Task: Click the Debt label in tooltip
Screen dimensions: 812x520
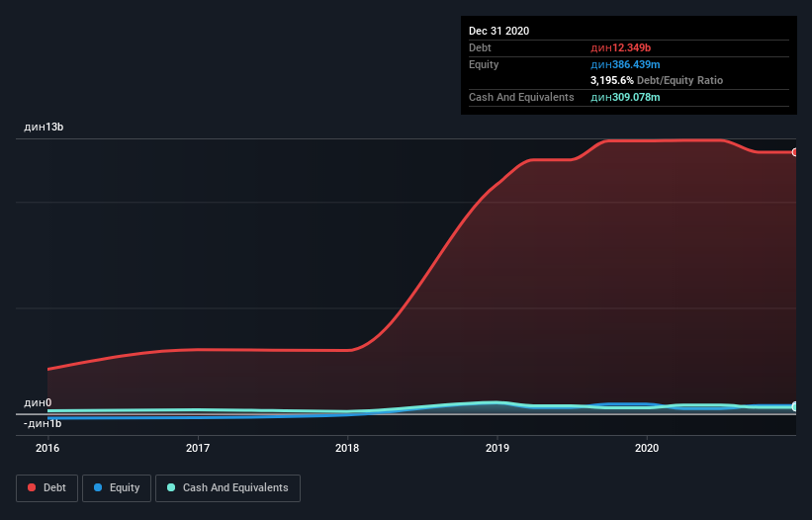Action: pyautogui.click(x=480, y=47)
